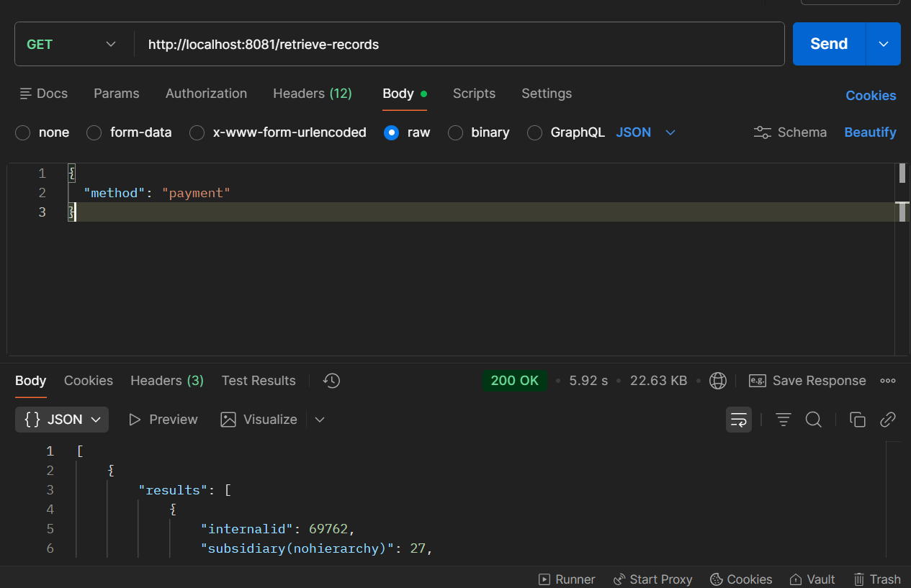Open the response filter icon
This screenshot has width=911, height=588.
click(x=783, y=420)
